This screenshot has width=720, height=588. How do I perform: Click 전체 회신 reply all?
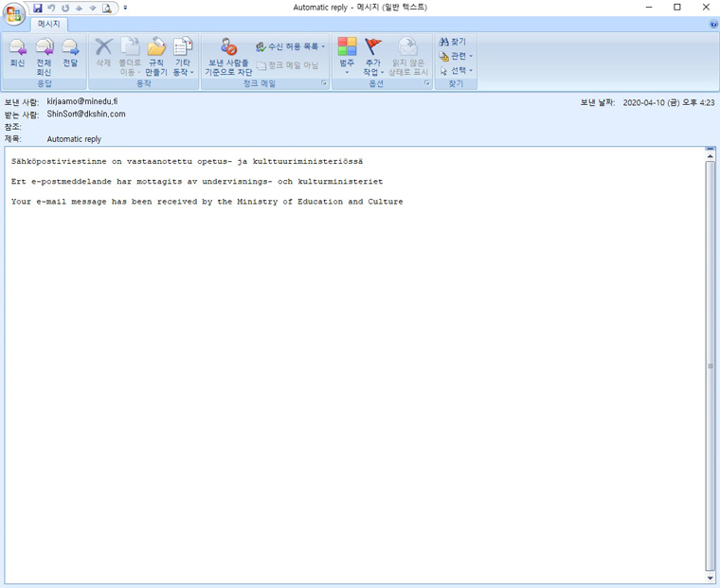pos(45,57)
